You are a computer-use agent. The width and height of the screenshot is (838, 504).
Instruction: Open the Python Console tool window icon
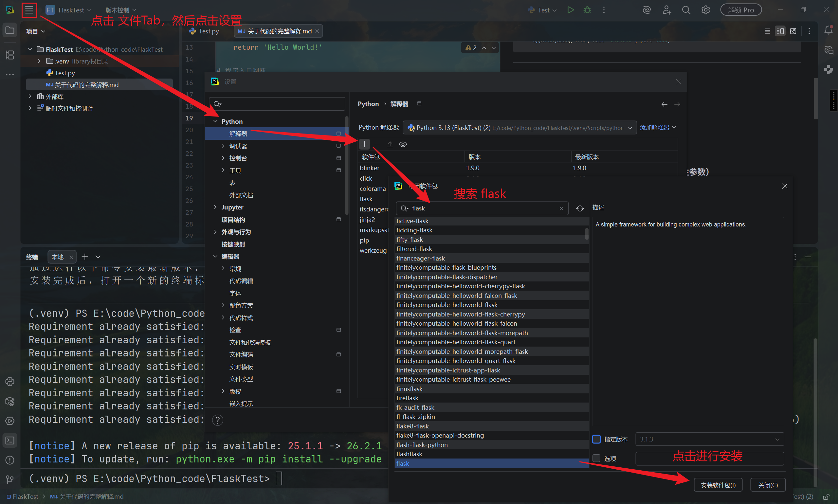click(10, 381)
